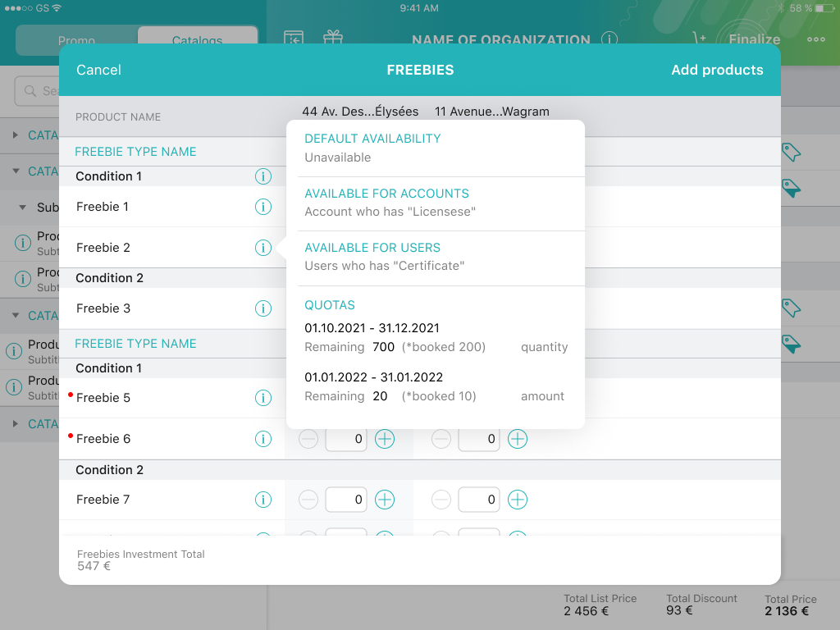
Task: Switch to the Promo tab
Action: click(x=76, y=40)
